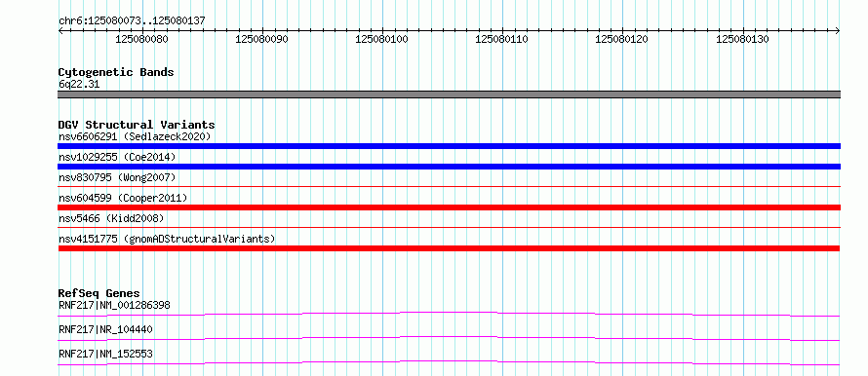Click the thick red bar for nsv604599
Image resolution: width=868 pixels, height=376 pixels.
[449, 207]
